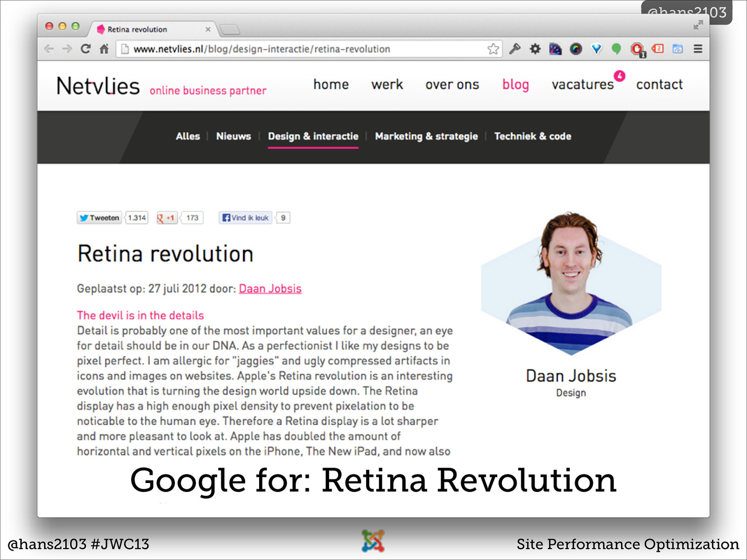The height and width of the screenshot is (560, 747).
Task: Open the werk menu item
Action: [387, 84]
